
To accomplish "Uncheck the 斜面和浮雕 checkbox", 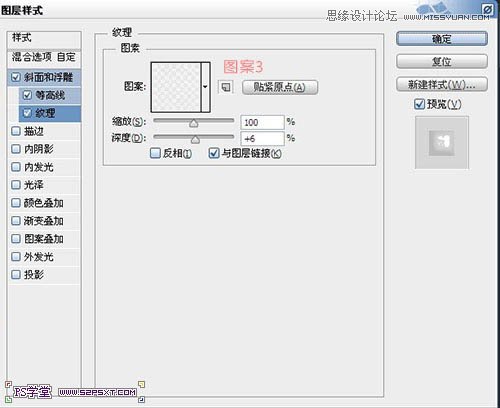I will click(15, 77).
